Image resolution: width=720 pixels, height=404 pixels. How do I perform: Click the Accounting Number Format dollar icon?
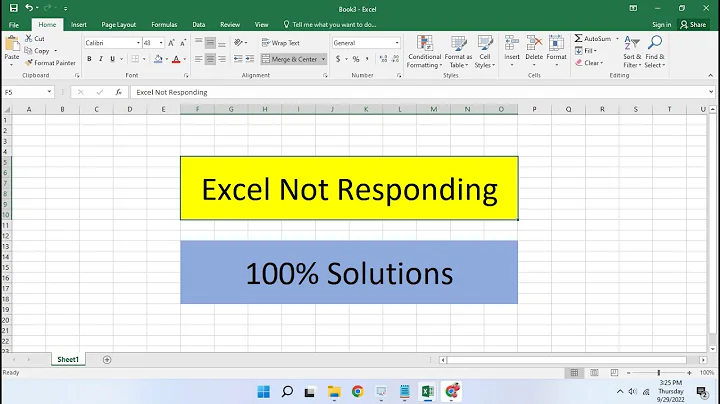coord(338,59)
